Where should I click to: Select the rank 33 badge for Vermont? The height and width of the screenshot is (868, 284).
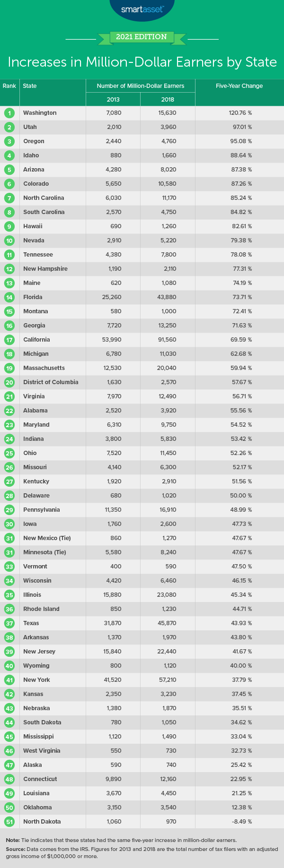pyautogui.click(x=9, y=567)
